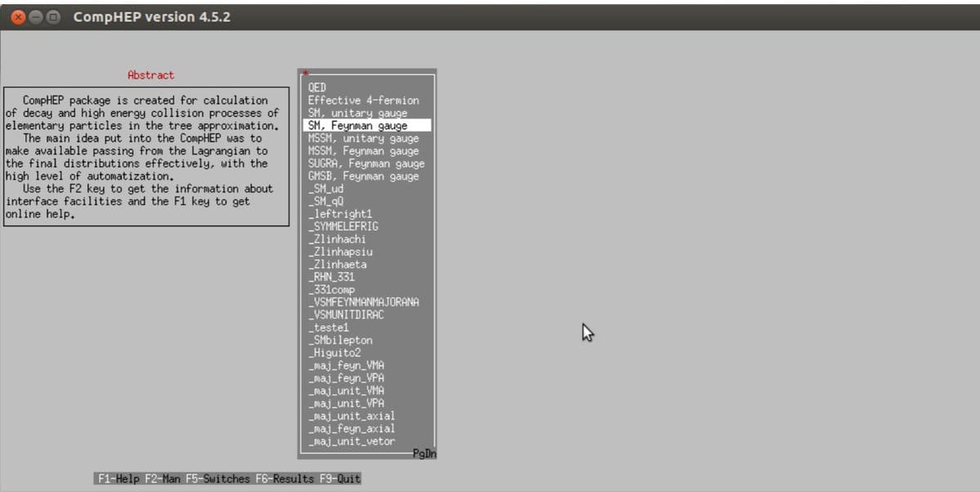Click PgDn to page down the list
This screenshot has height=492, width=980.
(x=424, y=454)
